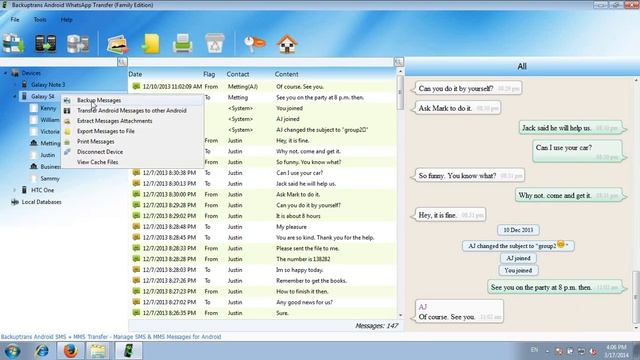Image resolution: width=640 pixels, height=360 pixels.
Task: Click the export to file yellow icon
Action: pos(150,44)
